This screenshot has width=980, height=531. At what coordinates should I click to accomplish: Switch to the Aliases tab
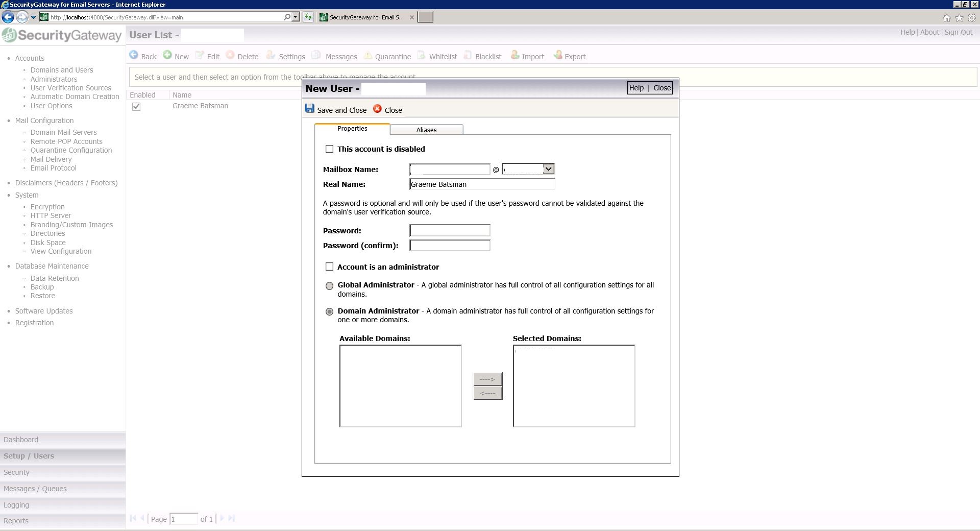[426, 130]
